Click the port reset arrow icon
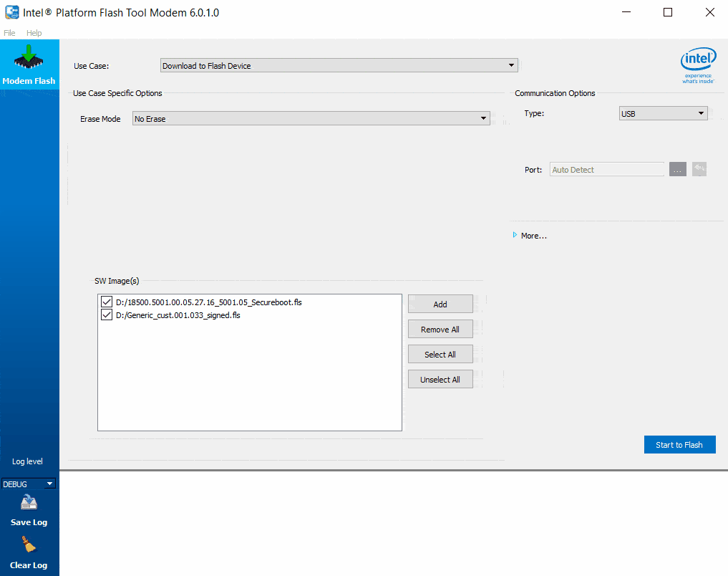 pyautogui.click(x=699, y=169)
